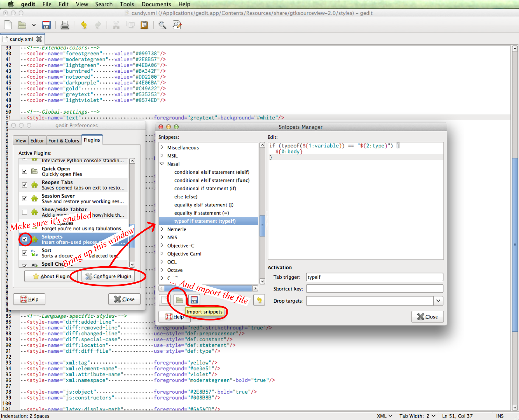Switch to the Editor preferences tab
The width and height of the screenshot is (519, 420).
[x=37, y=140]
